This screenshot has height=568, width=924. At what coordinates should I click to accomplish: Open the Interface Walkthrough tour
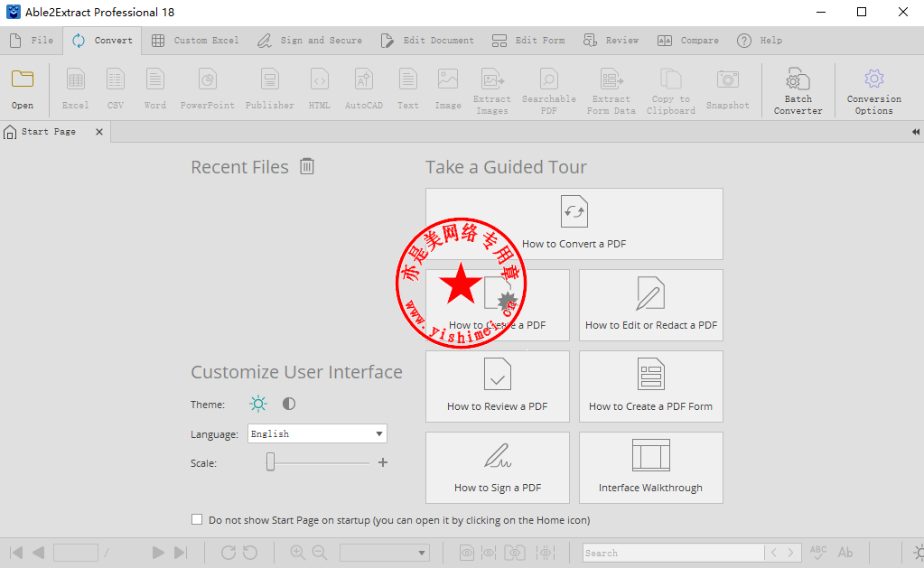pos(651,468)
